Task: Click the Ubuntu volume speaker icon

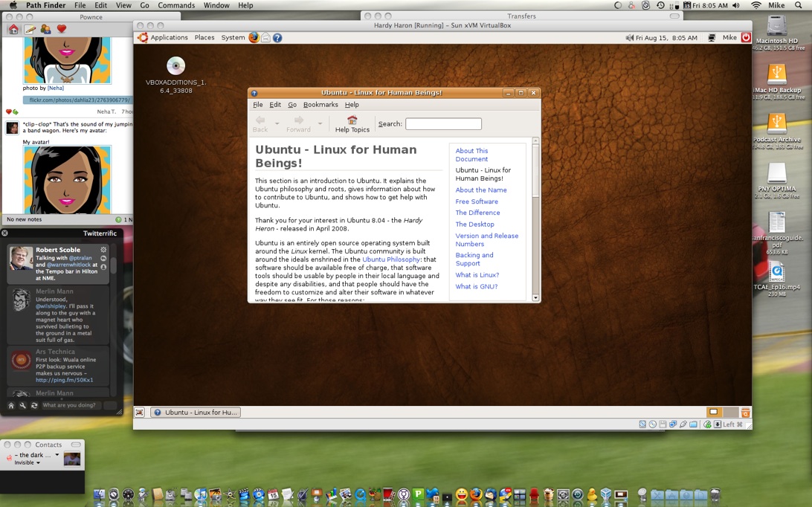Action: (629, 38)
